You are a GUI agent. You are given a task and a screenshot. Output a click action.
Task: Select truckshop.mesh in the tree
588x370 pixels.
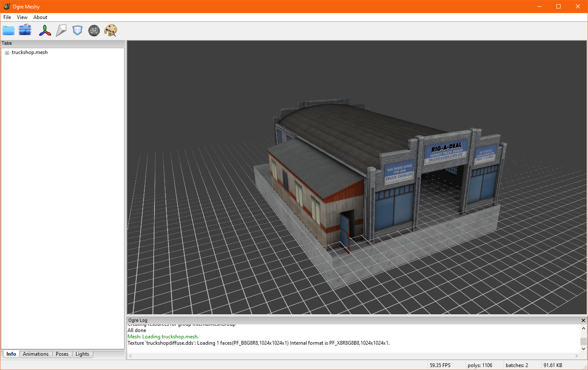pos(30,52)
